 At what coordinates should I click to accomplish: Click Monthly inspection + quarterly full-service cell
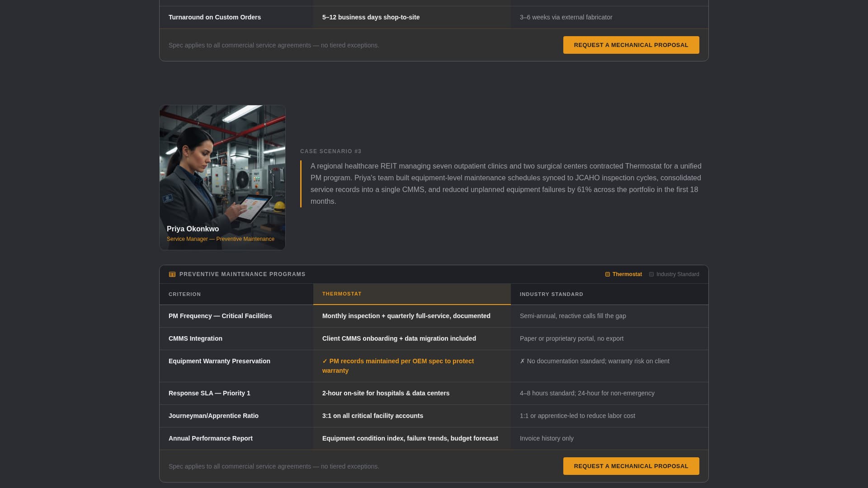pyautogui.click(x=412, y=316)
